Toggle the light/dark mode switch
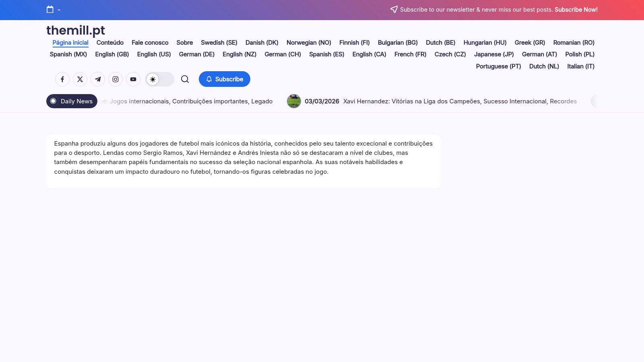The image size is (644, 362). coord(160,79)
